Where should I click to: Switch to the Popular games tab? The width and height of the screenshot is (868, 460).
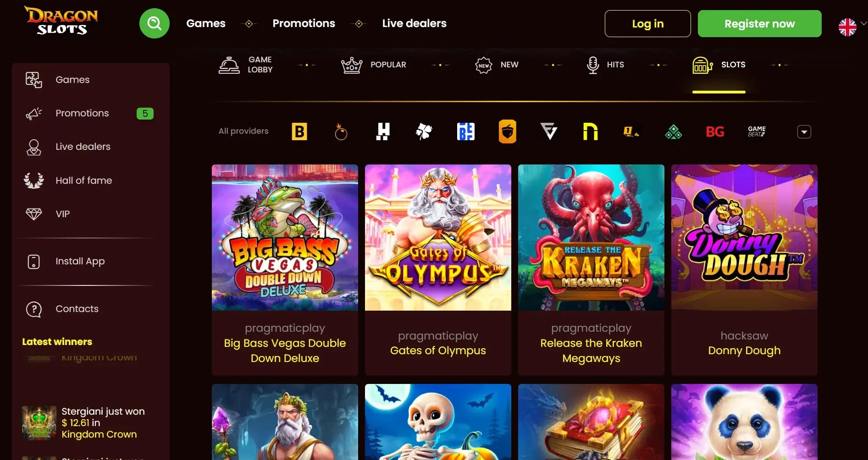(374, 65)
